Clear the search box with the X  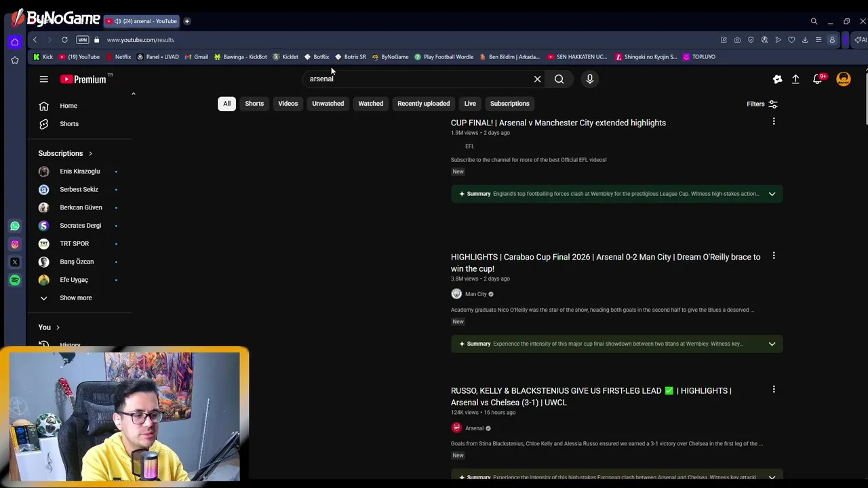coord(537,79)
